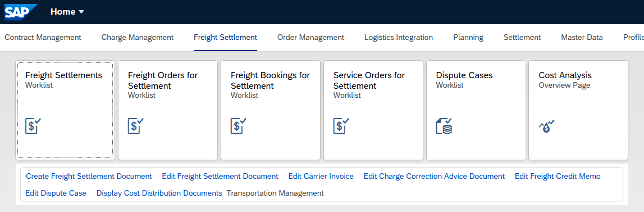Open Service Orders for Settlement tile title
Image resolution: width=644 pixels, height=212 pixels.
click(x=369, y=80)
